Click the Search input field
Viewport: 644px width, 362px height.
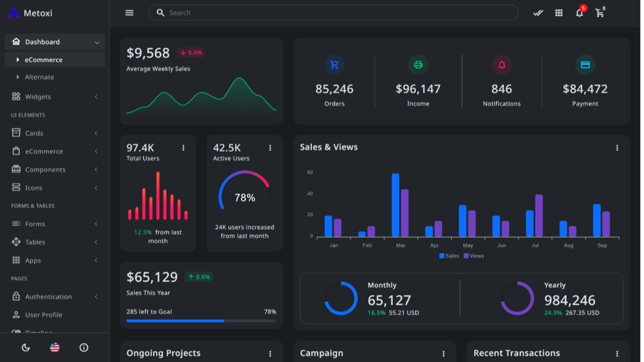334,13
